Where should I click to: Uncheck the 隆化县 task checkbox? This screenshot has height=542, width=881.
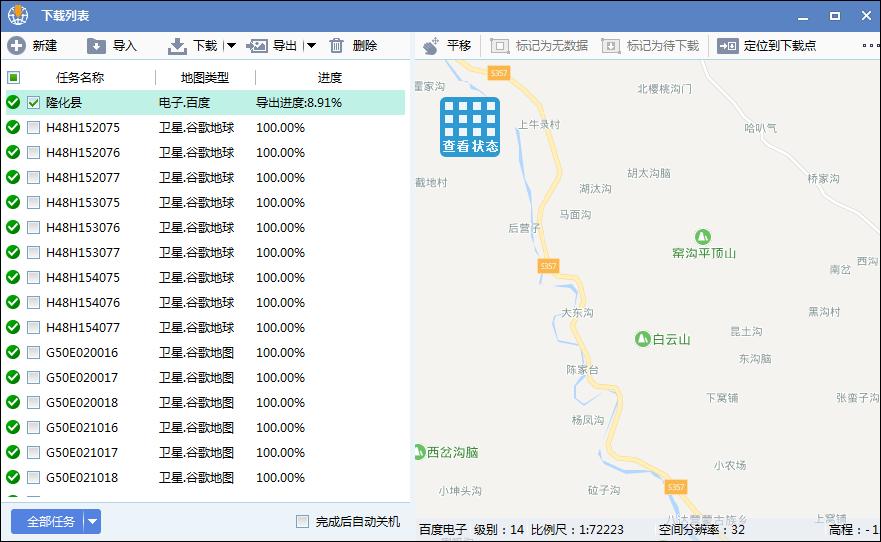(x=33, y=103)
